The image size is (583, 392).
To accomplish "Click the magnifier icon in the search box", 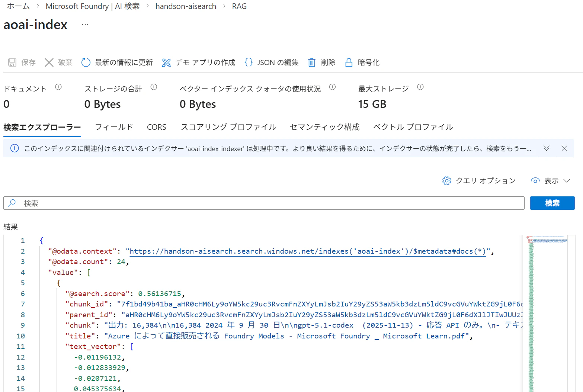I will [x=12, y=203].
